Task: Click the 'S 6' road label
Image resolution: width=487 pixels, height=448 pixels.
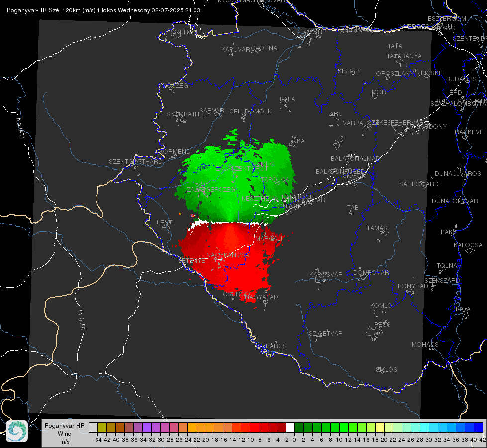Action: (92, 38)
